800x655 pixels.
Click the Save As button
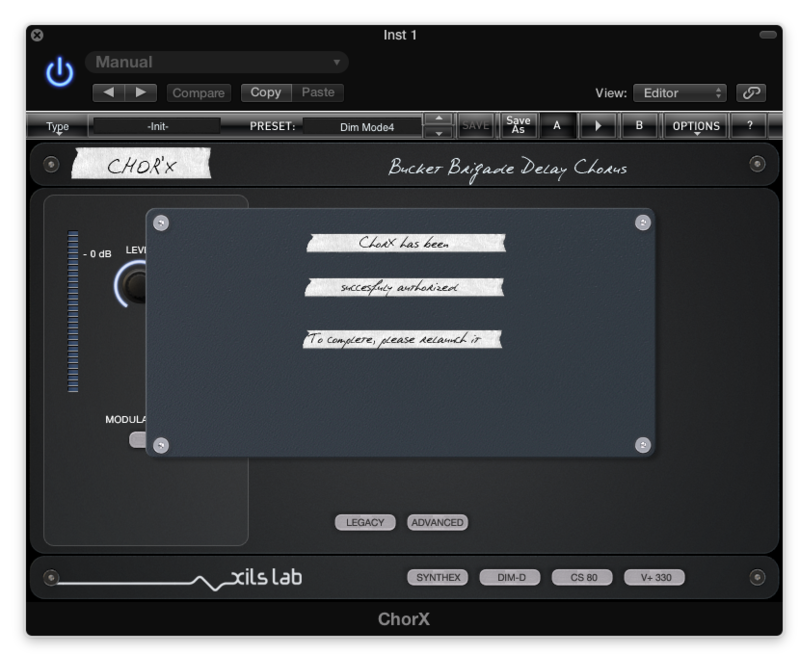518,125
